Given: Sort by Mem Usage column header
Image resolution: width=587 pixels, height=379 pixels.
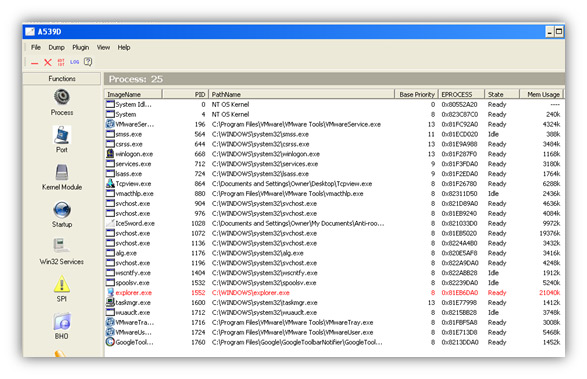Looking at the screenshot, I should [542, 94].
